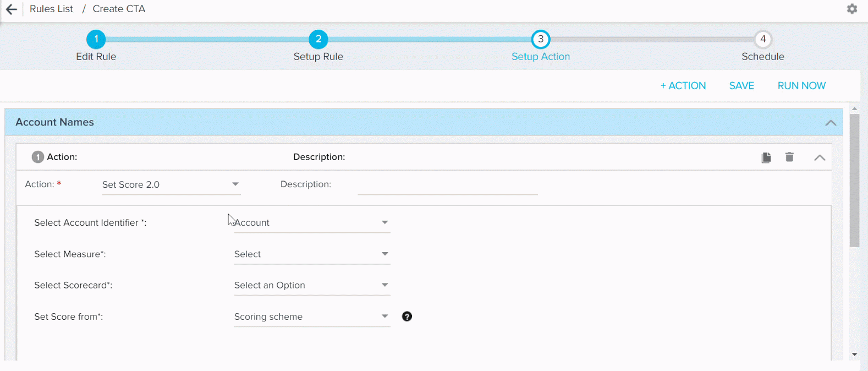Open the Rules List breadcrumb link
This screenshot has height=371, width=868.
click(x=51, y=9)
